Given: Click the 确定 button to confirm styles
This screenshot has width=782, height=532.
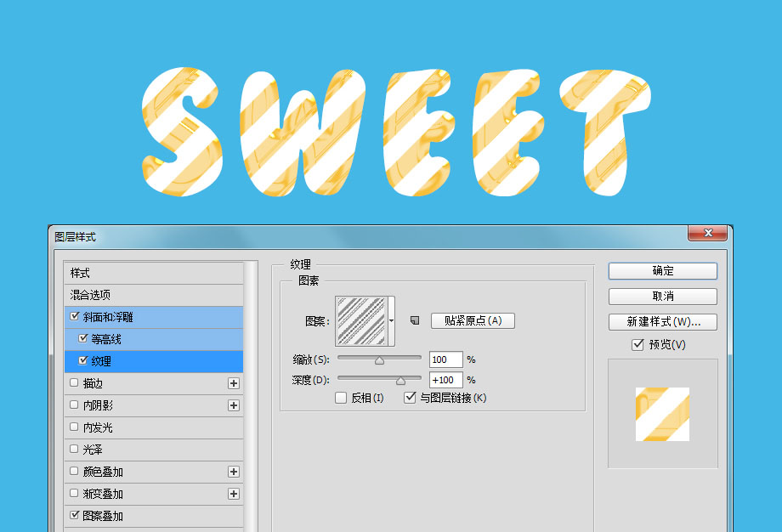Looking at the screenshot, I should click(662, 271).
